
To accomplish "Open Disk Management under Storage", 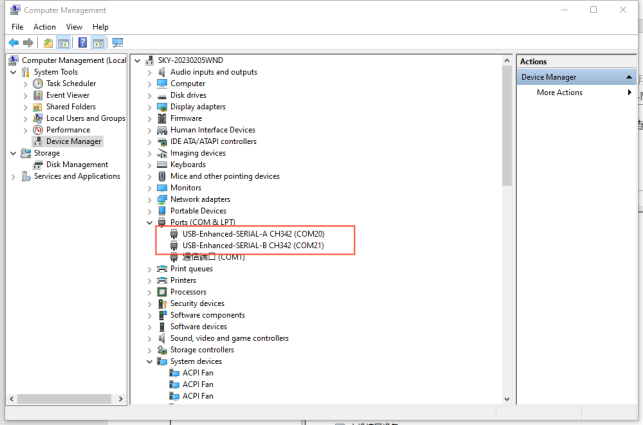I will click(76, 165).
